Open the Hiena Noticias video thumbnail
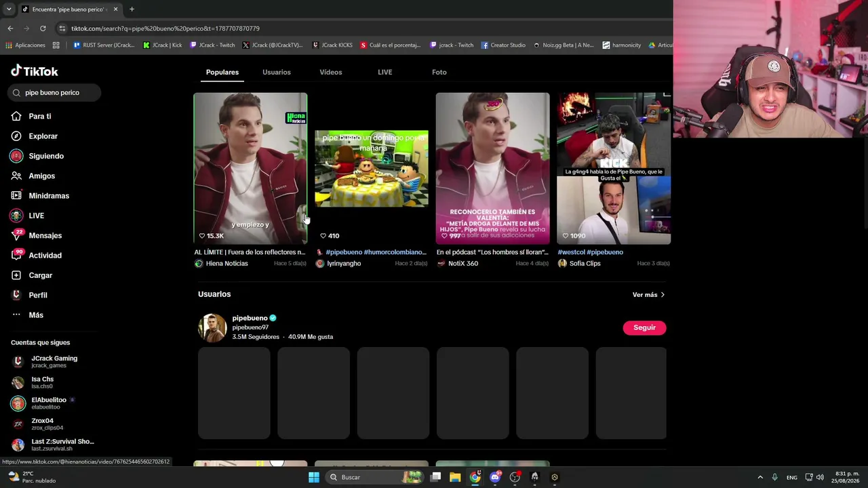Image resolution: width=868 pixels, height=488 pixels. (x=250, y=168)
